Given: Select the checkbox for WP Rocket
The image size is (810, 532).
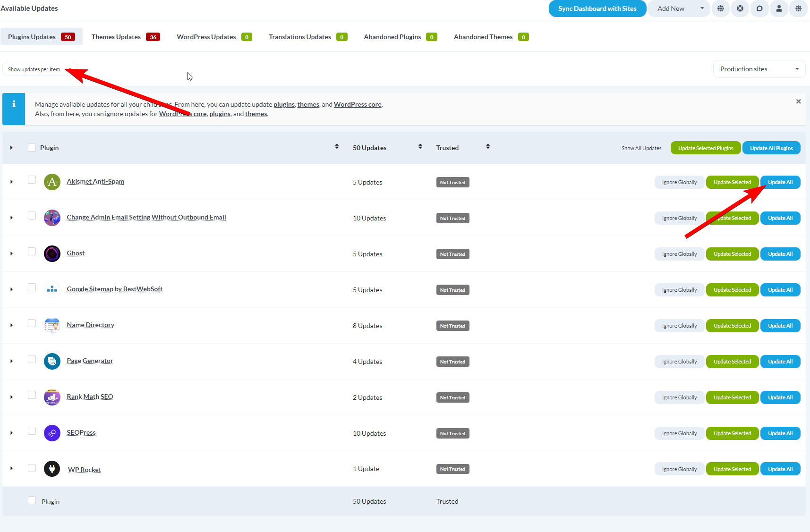Looking at the screenshot, I should click(32, 467).
